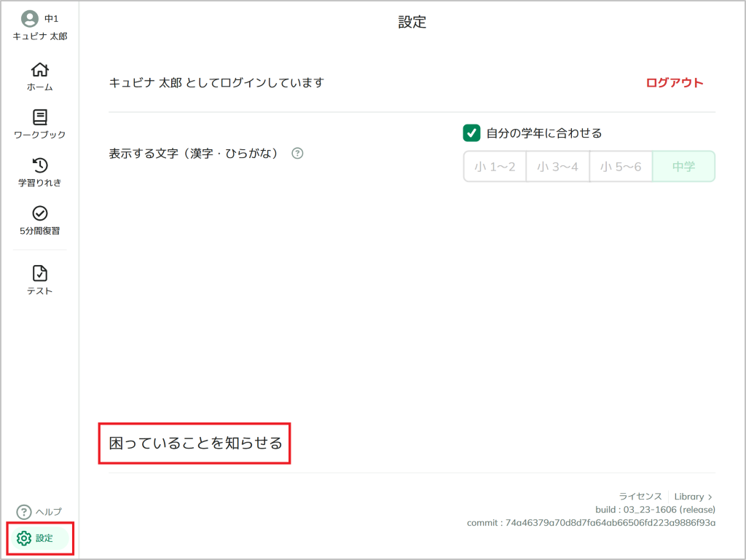Select 小 5〜6 display option
The image size is (746, 560).
click(621, 166)
